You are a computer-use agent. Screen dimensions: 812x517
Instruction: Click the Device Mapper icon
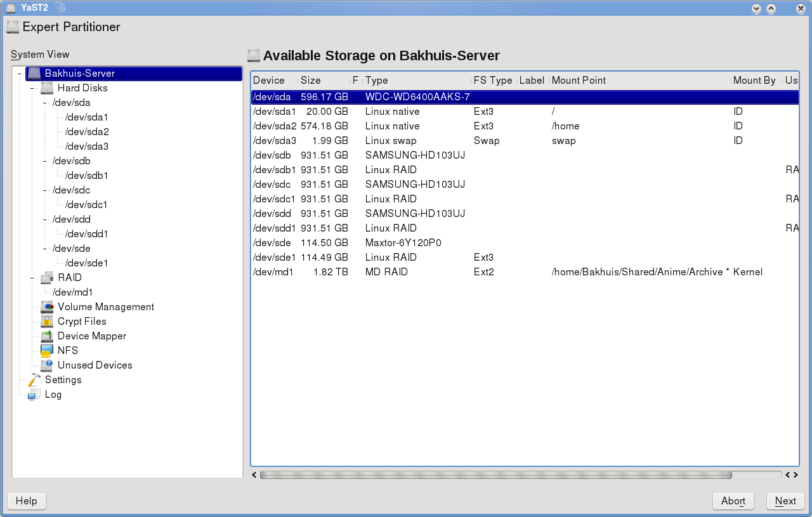point(47,336)
